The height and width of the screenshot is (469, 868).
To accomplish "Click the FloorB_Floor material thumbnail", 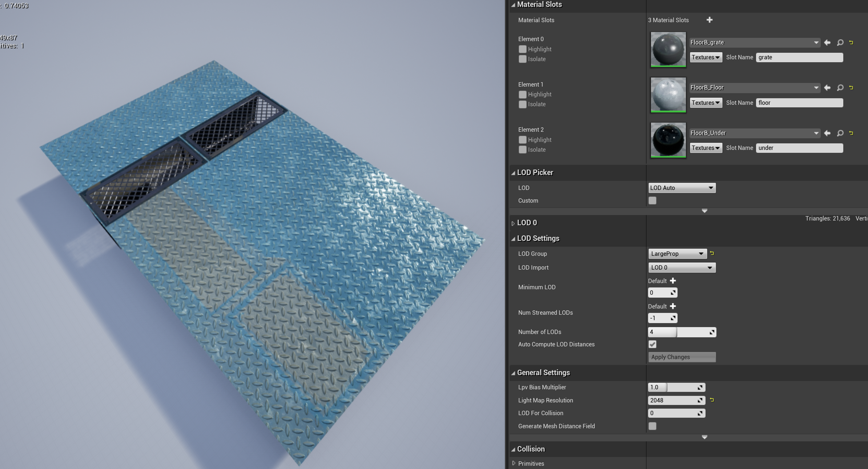I will point(668,95).
